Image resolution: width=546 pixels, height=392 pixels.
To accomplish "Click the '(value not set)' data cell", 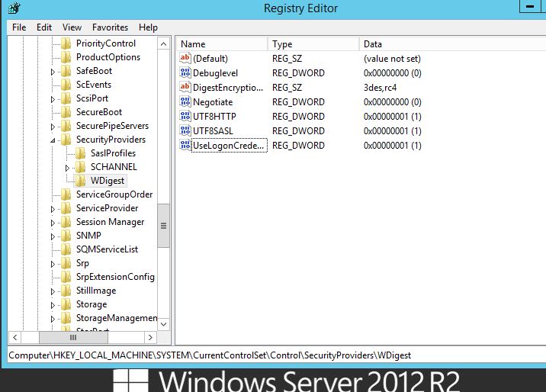I will [x=392, y=59].
